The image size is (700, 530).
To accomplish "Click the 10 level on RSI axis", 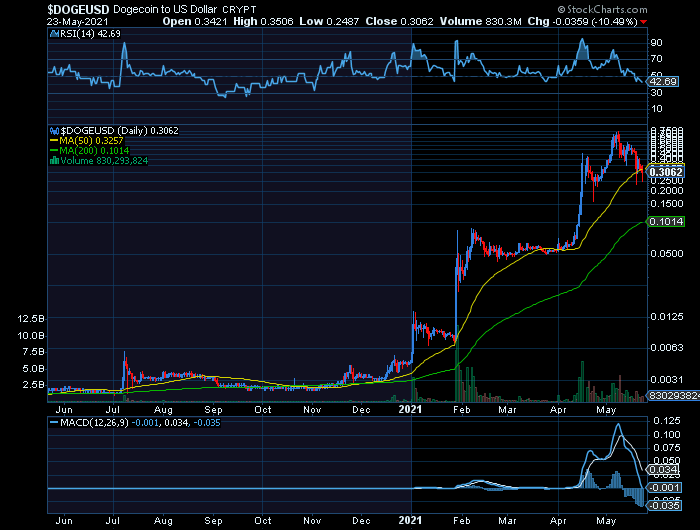I will (x=657, y=109).
